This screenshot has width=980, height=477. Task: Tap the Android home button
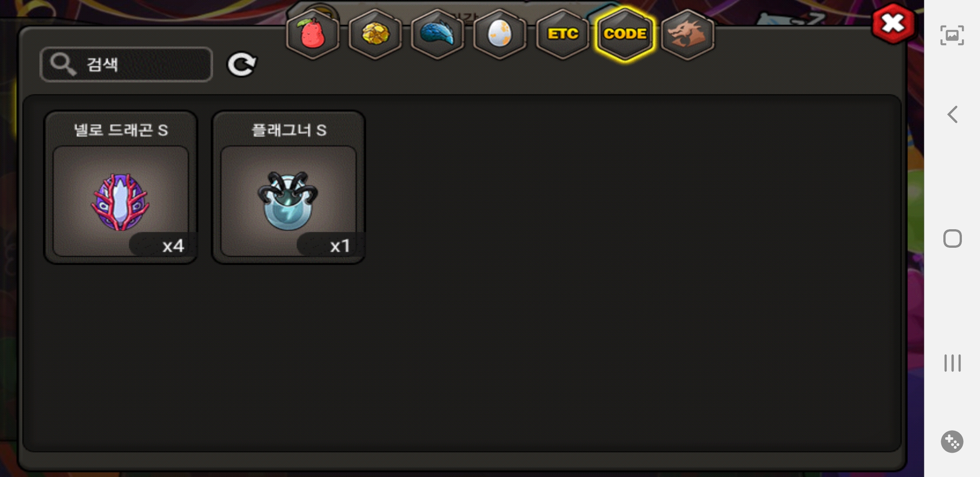coord(952,239)
